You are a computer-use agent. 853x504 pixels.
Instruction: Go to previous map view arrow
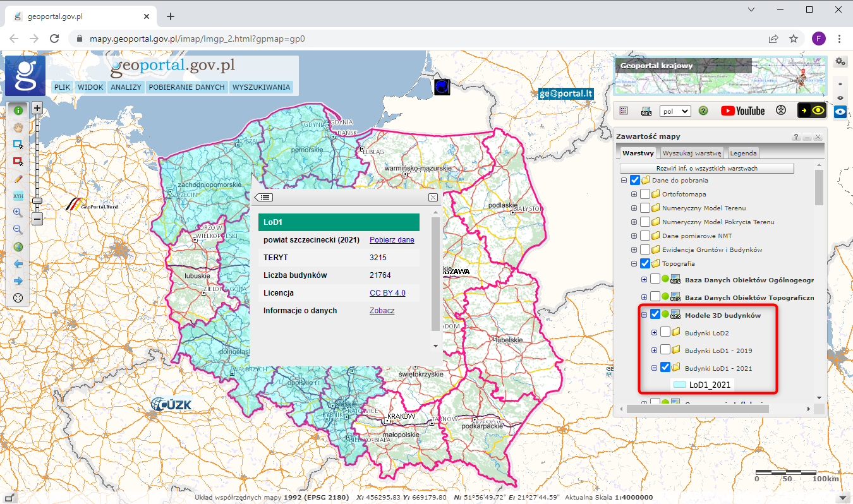18,264
